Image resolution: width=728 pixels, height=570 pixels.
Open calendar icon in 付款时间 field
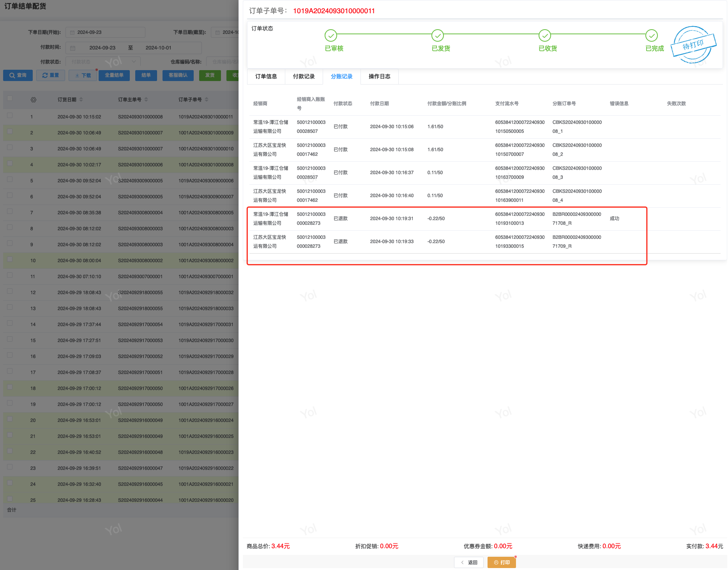click(73, 48)
